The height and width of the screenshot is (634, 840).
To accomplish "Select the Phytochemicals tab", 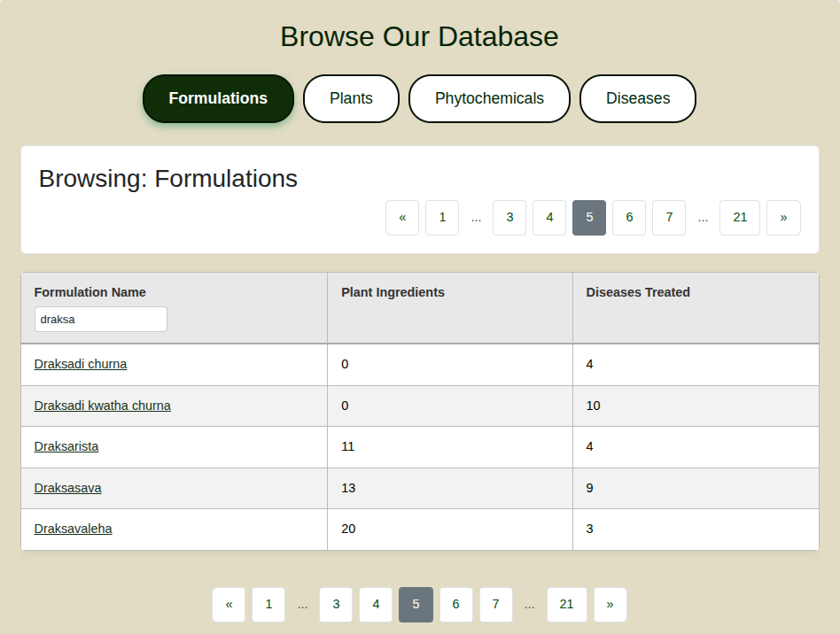I will [x=489, y=98].
